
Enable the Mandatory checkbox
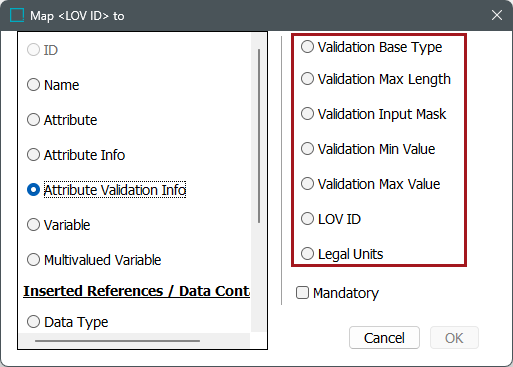click(302, 293)
